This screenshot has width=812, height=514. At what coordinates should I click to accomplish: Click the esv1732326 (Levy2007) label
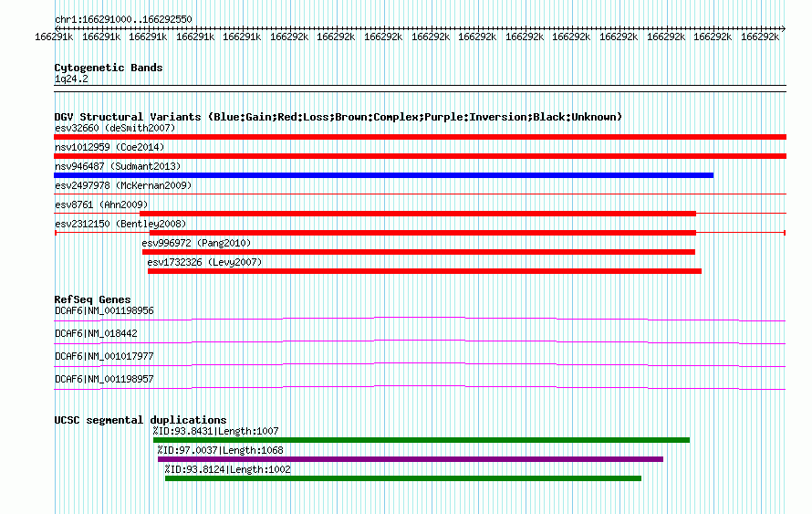point(204,262)
